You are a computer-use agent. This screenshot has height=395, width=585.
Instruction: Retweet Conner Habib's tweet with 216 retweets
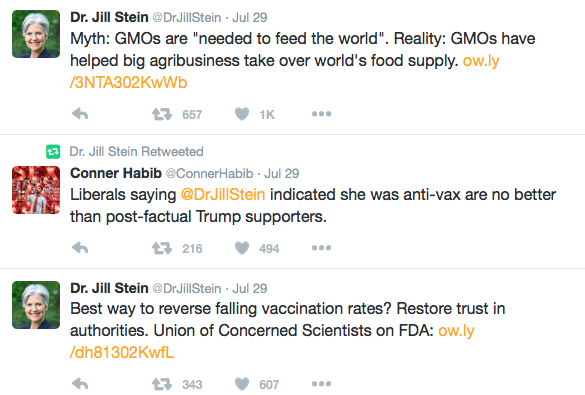coord(162,248)
